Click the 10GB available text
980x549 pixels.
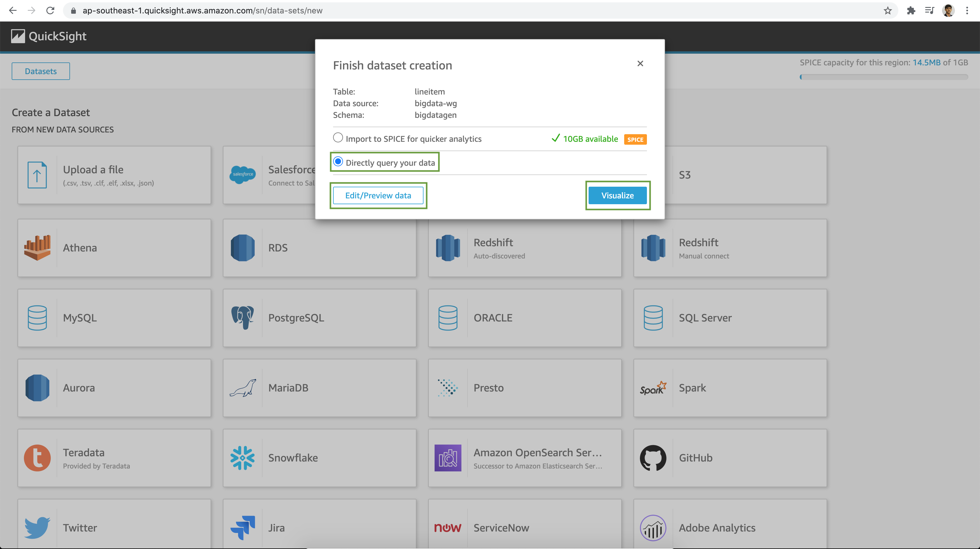(590, 139)
